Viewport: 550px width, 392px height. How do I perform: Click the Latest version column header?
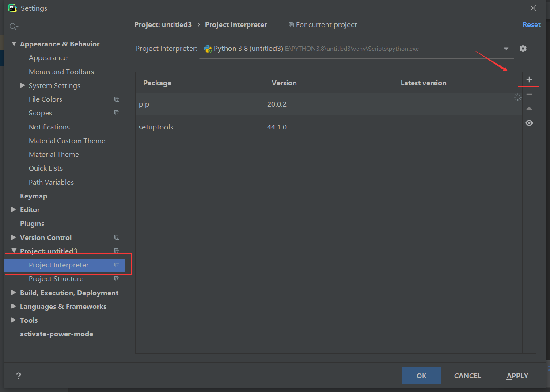tap(423, 83)
